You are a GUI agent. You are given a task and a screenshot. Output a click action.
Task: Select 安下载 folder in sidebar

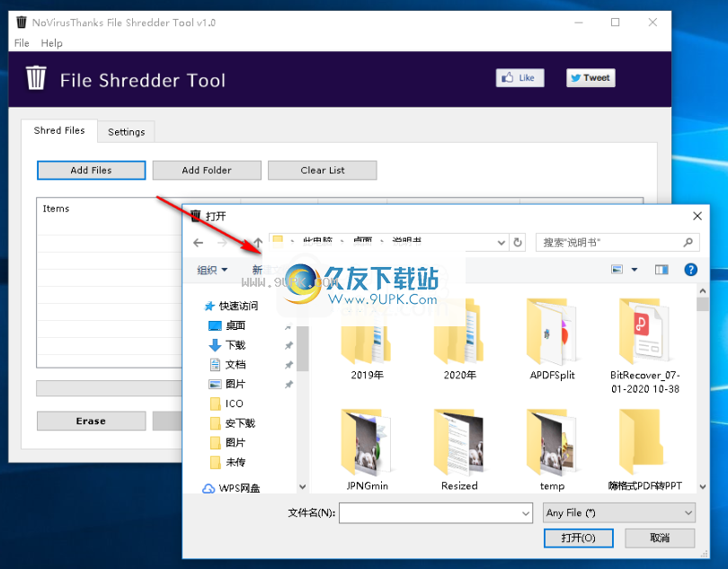240,423
